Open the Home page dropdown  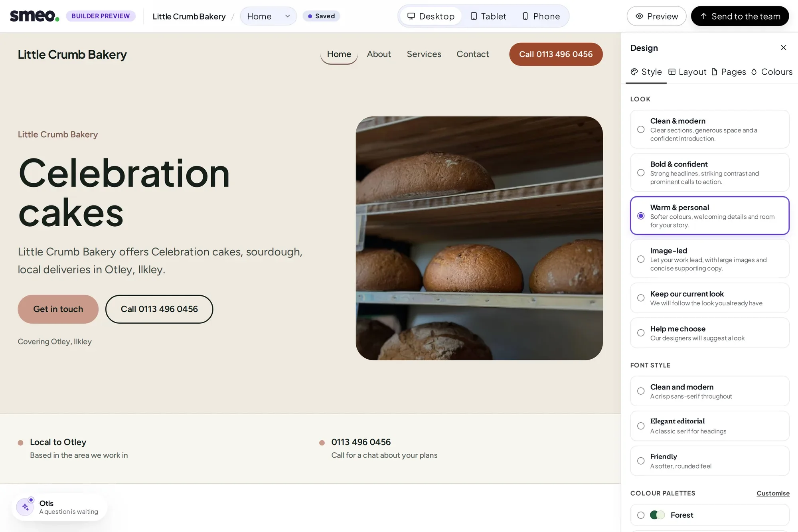(268, 16)
